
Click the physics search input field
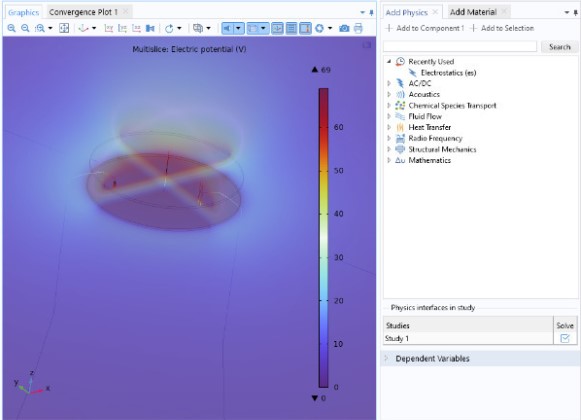[x=460, y=47]
